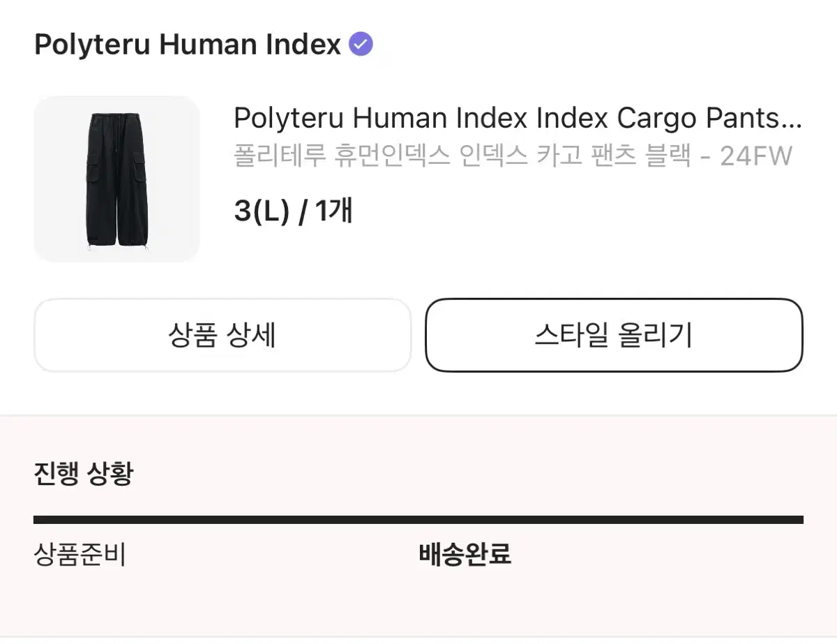Tap the 3(L) size label
The image size is (837, 644).
coord(262,211)
